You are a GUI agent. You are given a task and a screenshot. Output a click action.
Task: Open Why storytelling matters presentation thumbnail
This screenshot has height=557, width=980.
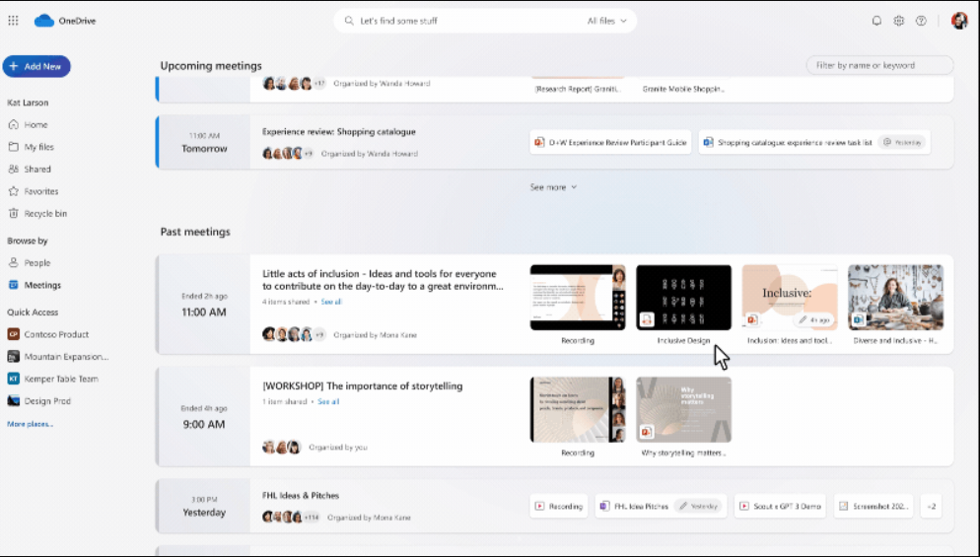[x=683, y=408]
